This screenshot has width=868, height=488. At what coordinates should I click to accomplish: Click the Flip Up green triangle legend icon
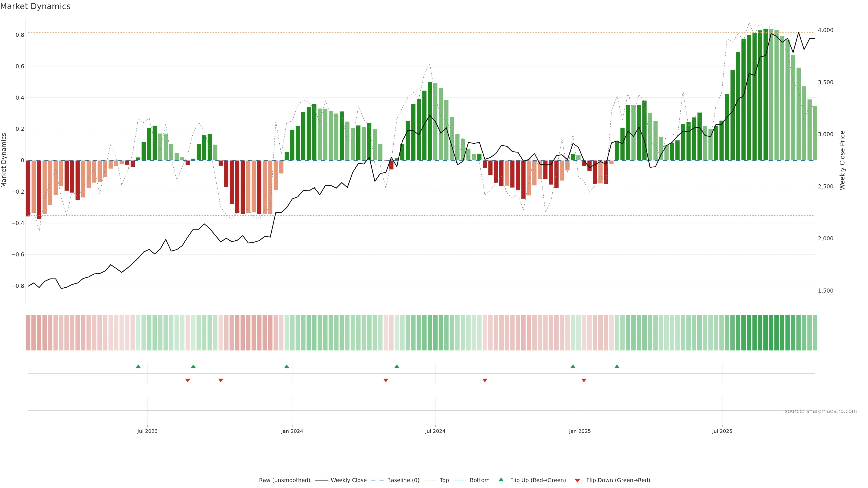[501, 480]
